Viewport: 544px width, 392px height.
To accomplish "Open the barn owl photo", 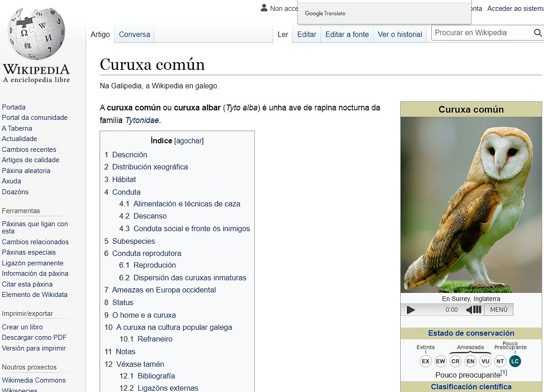I will tap(471, 205).
